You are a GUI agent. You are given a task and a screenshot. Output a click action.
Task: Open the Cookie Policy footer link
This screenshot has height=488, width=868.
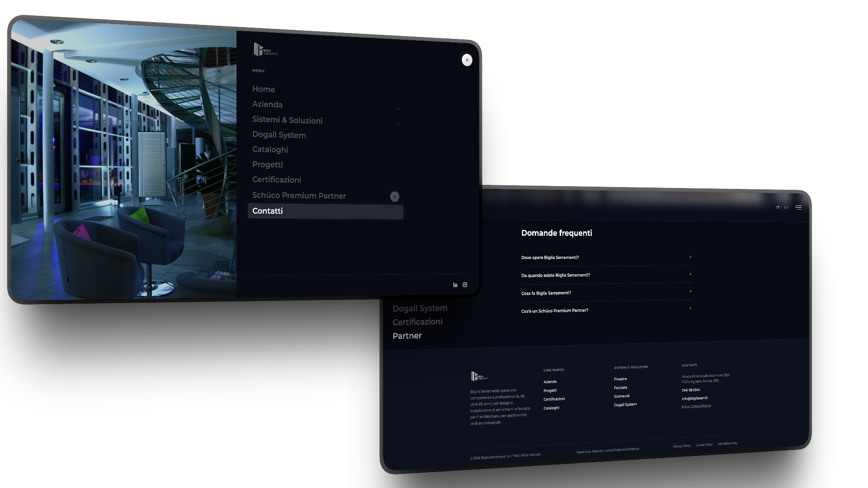pyautogui.click(x=704, y=445)
